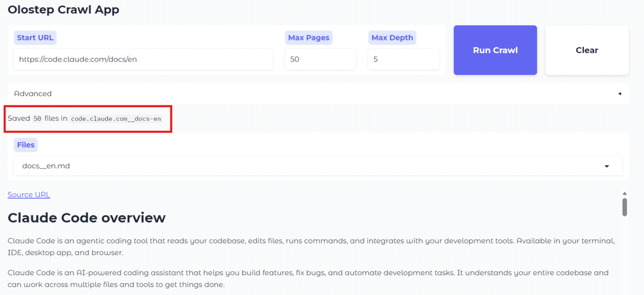Click the Files label badge
644x295 pixels.
[26, 145]
